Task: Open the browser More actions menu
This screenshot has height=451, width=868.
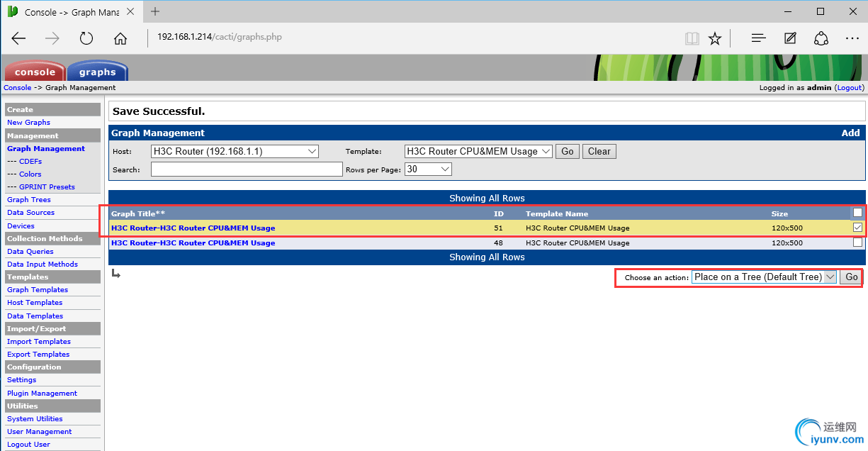Action: click(852, 38)
